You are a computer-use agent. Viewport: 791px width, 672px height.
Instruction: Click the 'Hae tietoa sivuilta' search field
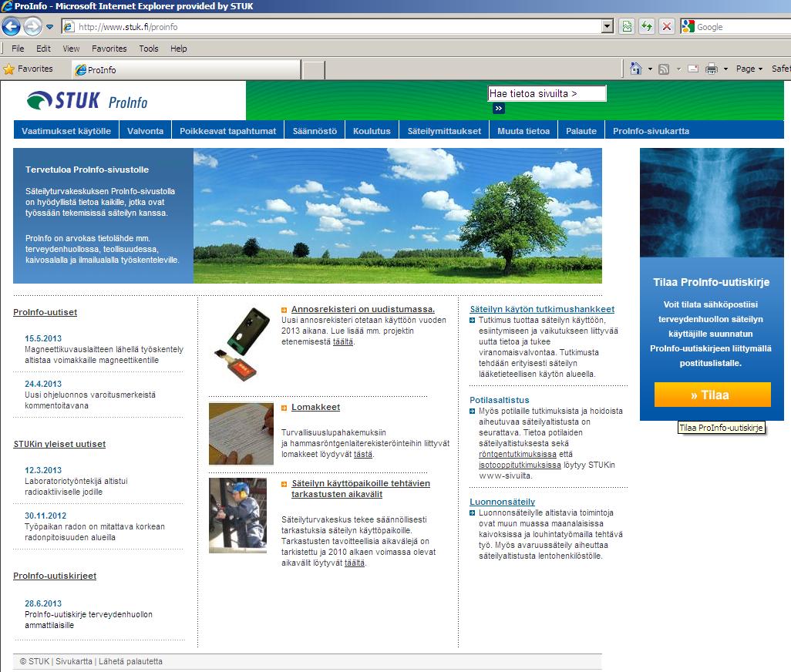(547, 93)
